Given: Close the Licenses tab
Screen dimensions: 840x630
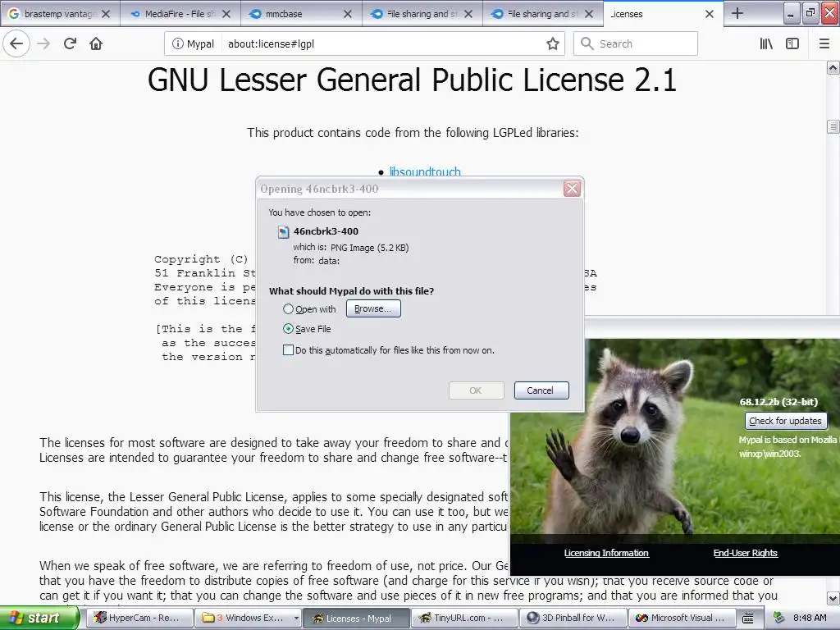Looking at the screenshot, I should [x=710, y=14].
